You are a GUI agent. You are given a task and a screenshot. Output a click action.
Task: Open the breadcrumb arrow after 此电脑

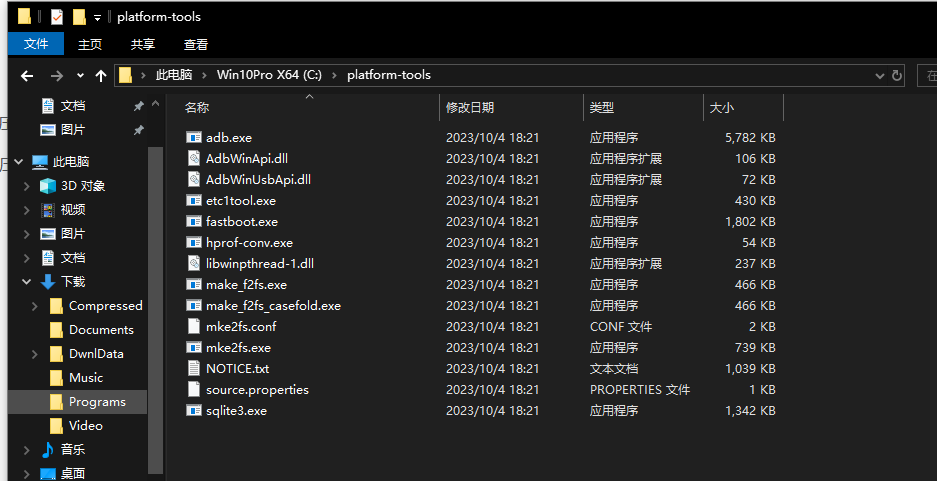204,75
